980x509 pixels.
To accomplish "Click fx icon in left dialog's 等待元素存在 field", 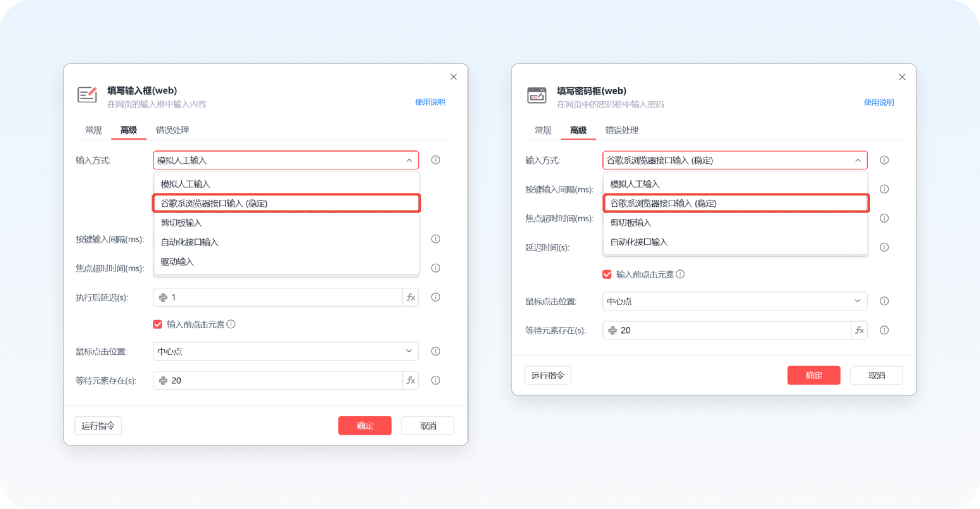I will [x=411, y=380].
